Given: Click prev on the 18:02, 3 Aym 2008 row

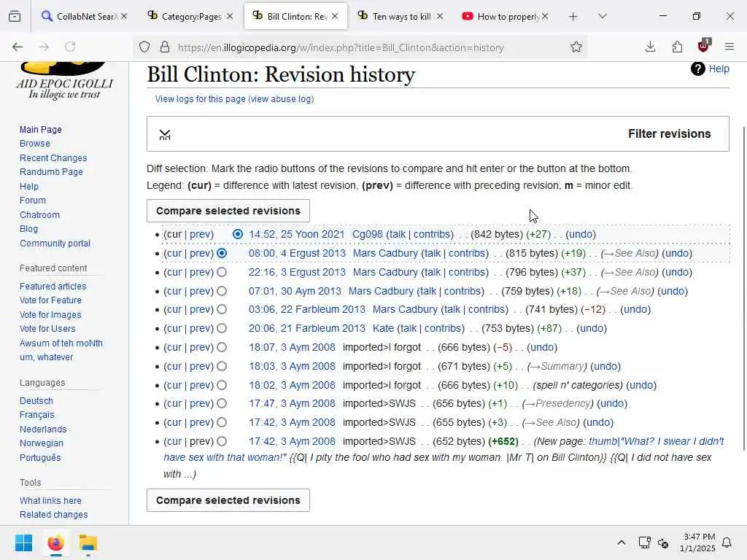Looking at the screenshot, I should [x=200, y=385].
